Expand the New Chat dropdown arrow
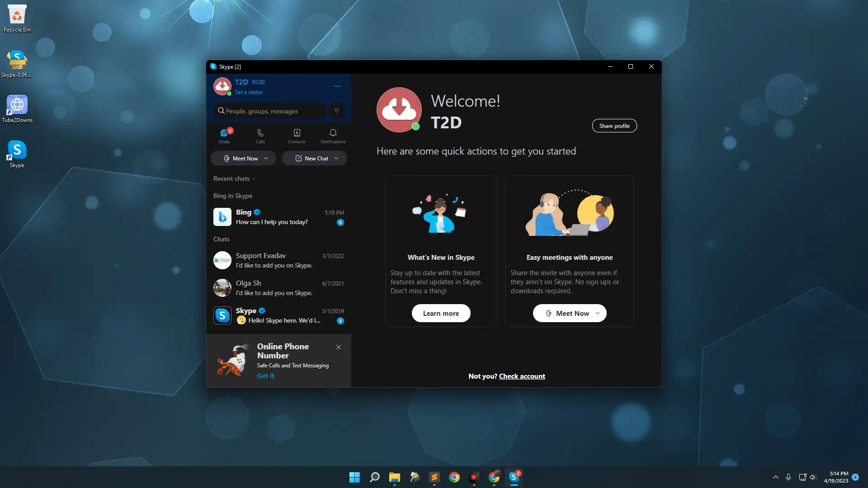 [x=336, y=159]
